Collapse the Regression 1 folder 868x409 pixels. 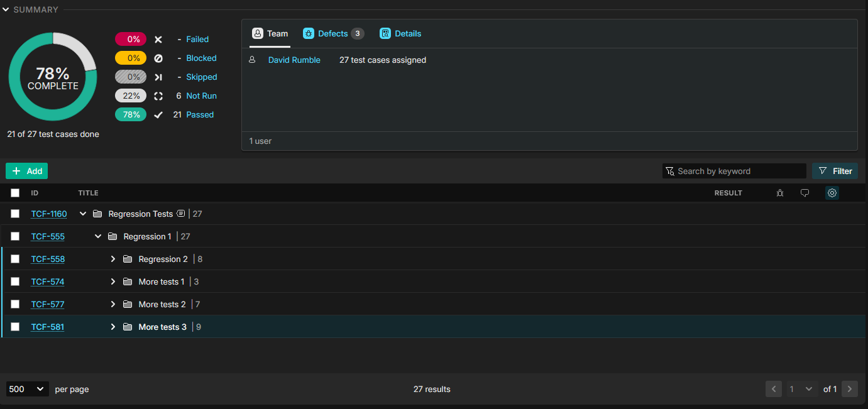(98, 236)
